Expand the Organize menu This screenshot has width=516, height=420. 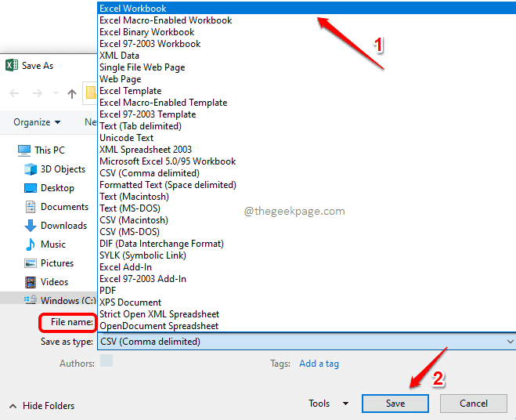pyautogui.click(x=37, y=122)
